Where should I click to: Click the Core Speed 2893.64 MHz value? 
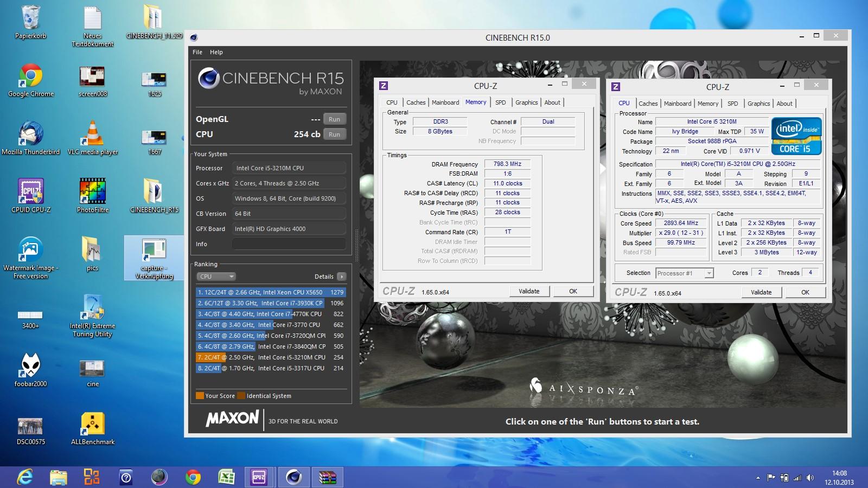[x=681, y=223]
